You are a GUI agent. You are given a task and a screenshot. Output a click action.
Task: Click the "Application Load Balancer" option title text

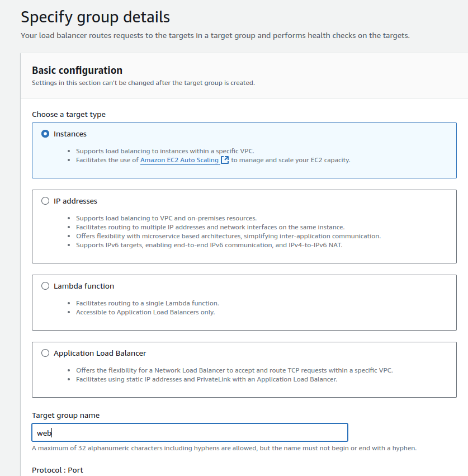pos(100,354)
